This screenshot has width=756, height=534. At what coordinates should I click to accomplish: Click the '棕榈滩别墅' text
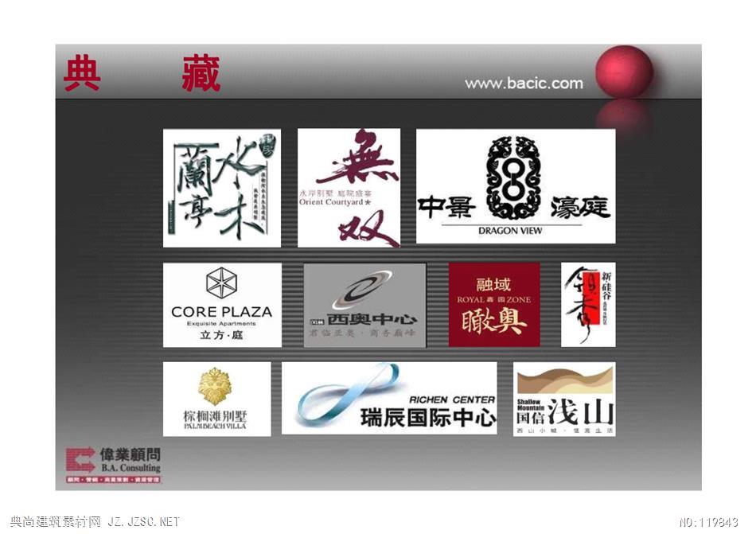click(x=216, y=415)
